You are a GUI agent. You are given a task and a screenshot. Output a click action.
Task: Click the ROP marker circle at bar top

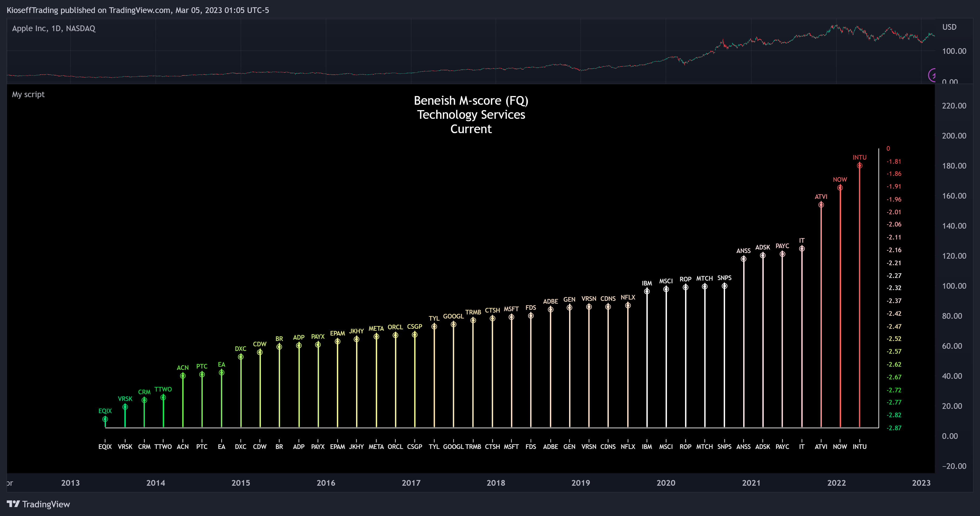(x=686, y=288)
